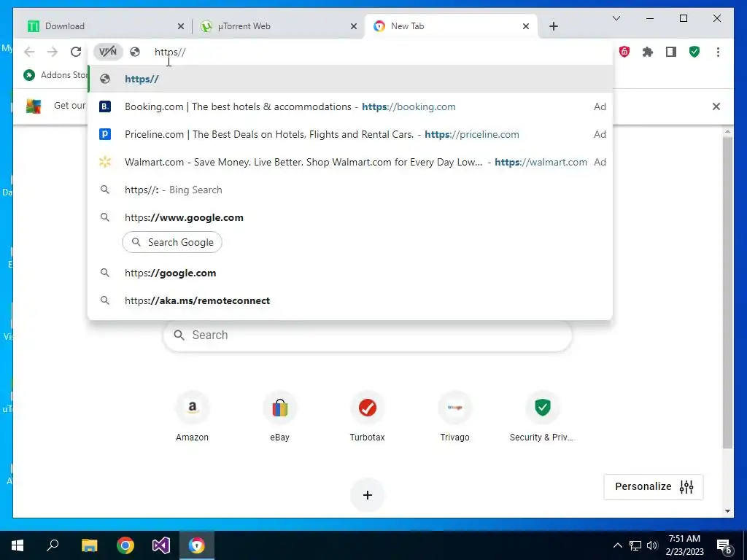
Task: Choose the https//: Bing Search suggestion
Action: 350,190
